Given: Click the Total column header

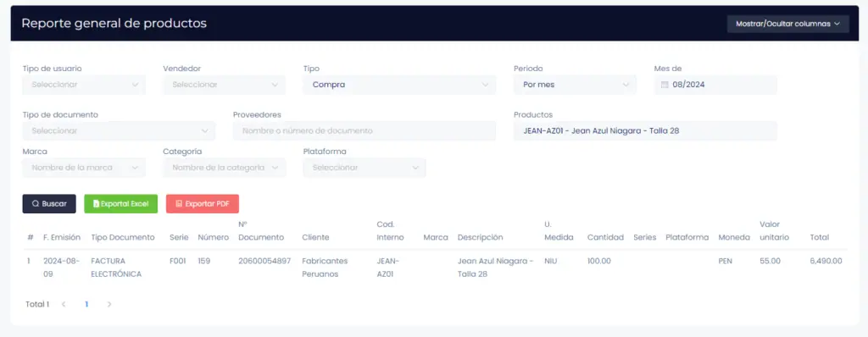Looking at the screenshot, I should pyautogui.click(x=820, y=237).
